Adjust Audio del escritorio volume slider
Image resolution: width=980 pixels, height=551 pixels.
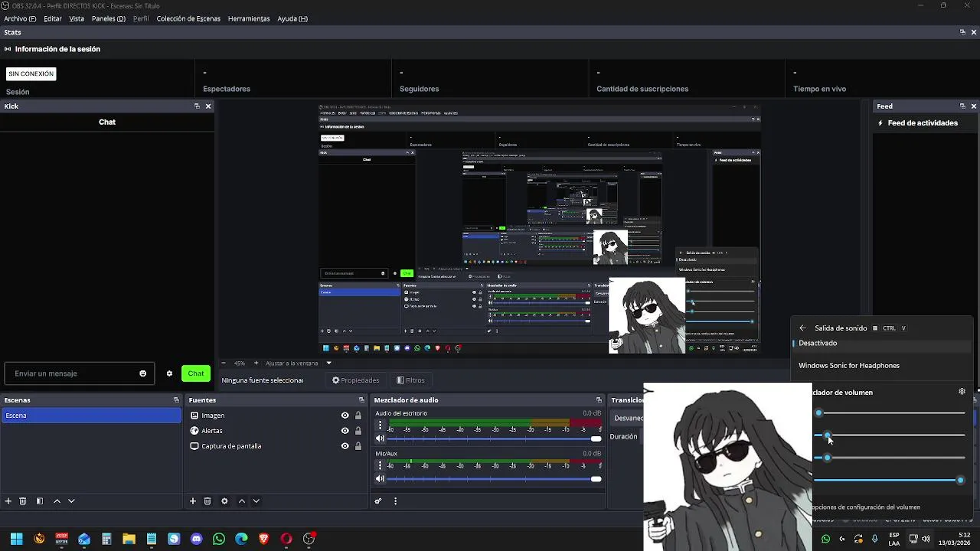click(495, 439)
